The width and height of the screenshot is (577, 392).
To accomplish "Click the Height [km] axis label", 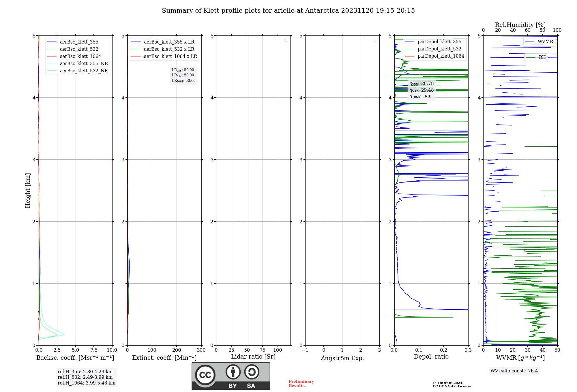I will pyautogui.click(x=28, y=191).
